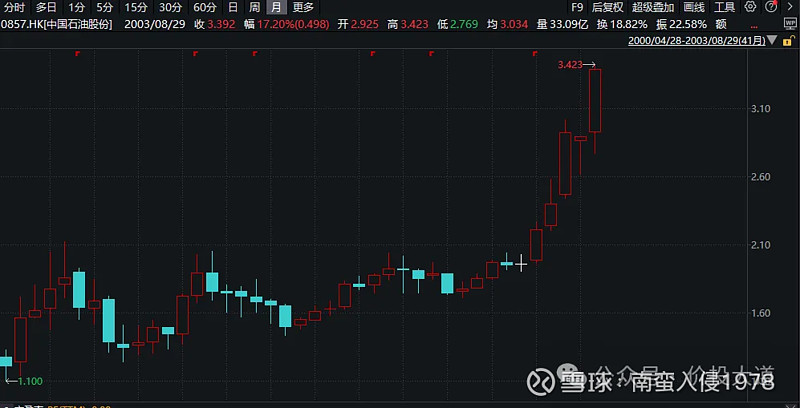Select the active 月 monthly tab
The image size is (800, 408).
276,7
